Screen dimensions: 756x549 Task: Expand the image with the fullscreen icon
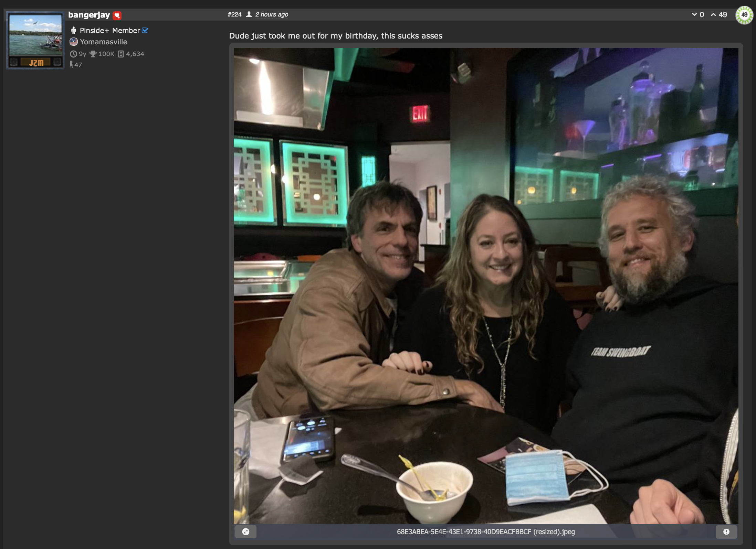[246, 532]
